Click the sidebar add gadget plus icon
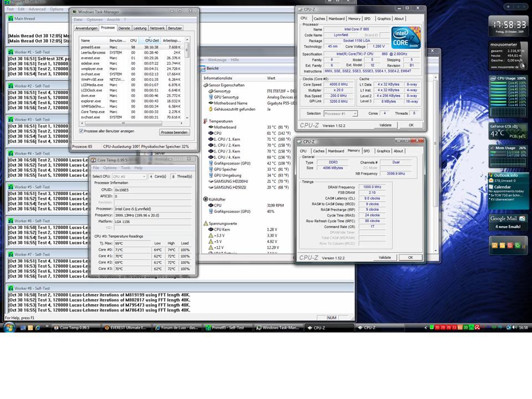 [x=508, y=7]
